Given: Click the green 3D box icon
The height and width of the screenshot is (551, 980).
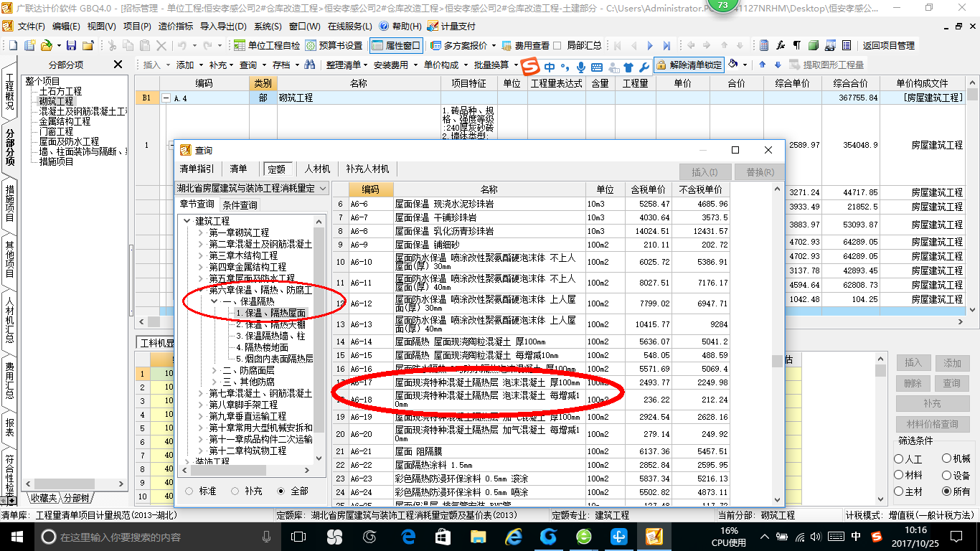Looking at the screenshot, I should [x=813, y=45].
